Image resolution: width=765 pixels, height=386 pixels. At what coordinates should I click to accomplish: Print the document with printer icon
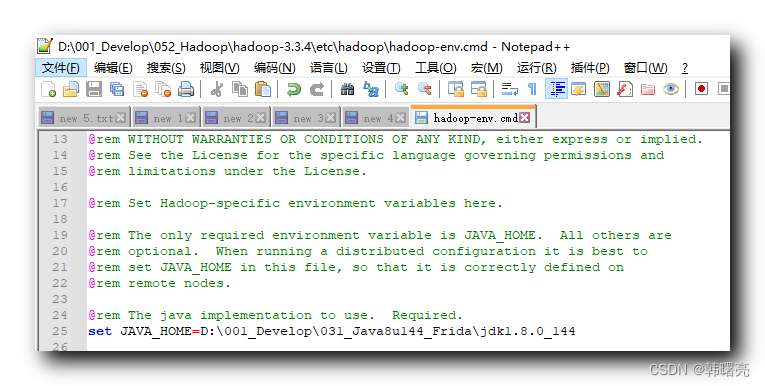186,89
